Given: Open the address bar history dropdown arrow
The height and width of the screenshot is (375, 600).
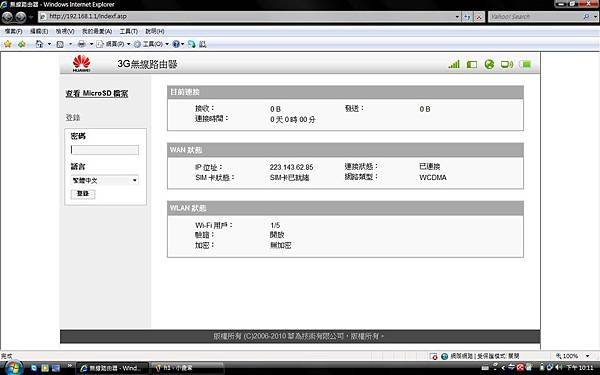Looking at the screenshot, I should 457,16.
